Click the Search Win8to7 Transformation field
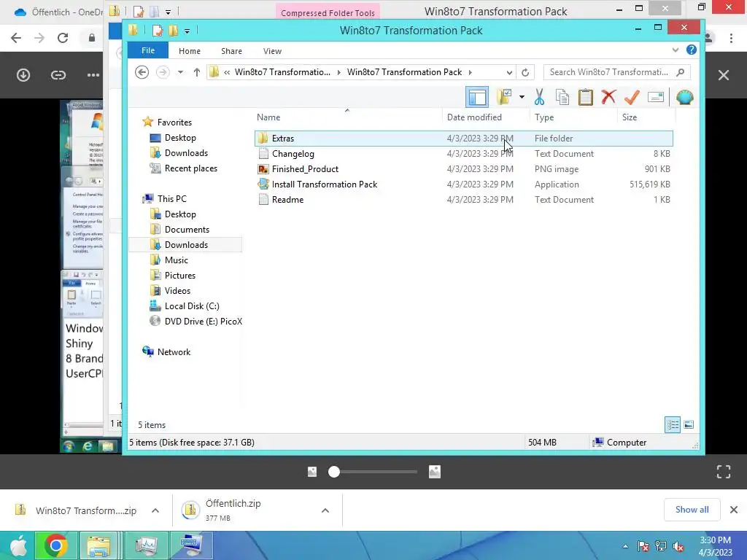The image size is (747, 560). (x=617, y=72)
